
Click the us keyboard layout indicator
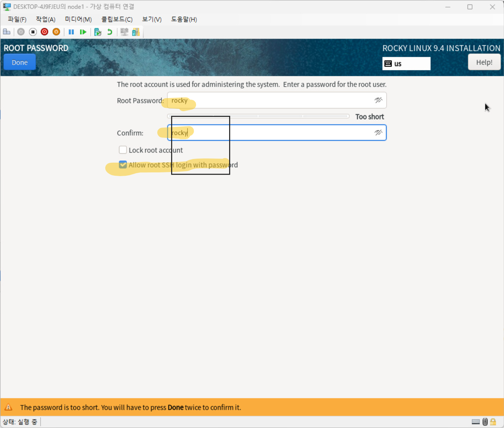[x=407, y=64]
